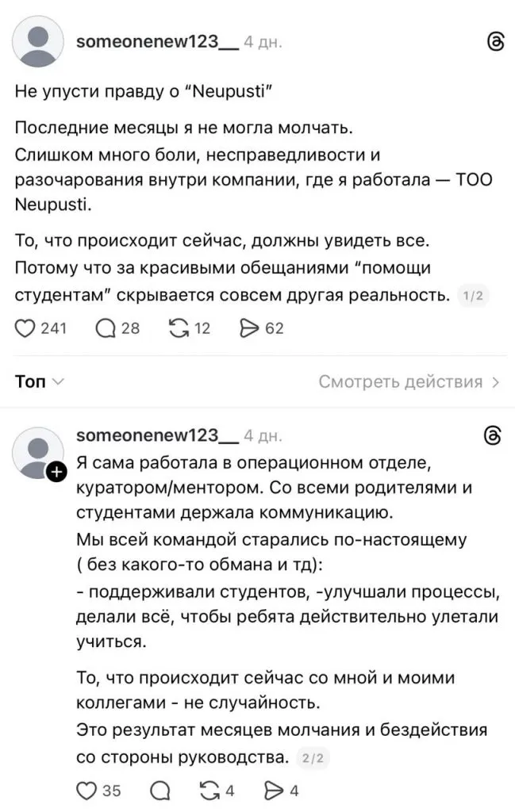Share the first post via send icon
The width and height of the screenshot is (515, 812).
click(x=251, y=327)
